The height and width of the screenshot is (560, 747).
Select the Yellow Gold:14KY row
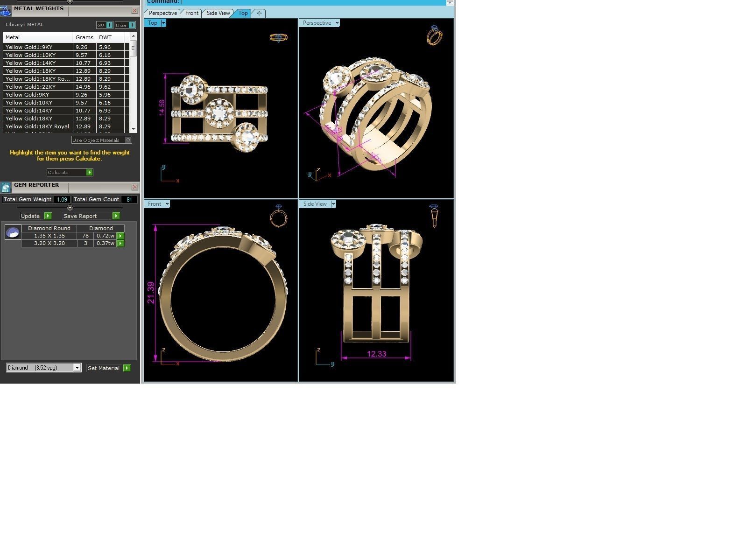click(66, 111)
